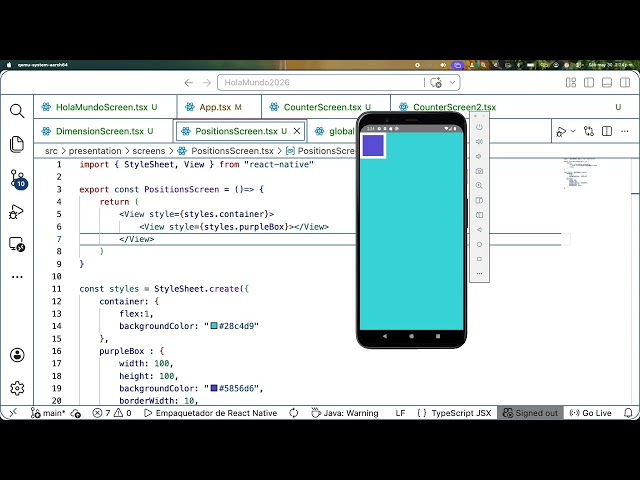Click the 'presentation' breadcrumb segment
Viewport: 640px width, 480px height.
point(95,151)
